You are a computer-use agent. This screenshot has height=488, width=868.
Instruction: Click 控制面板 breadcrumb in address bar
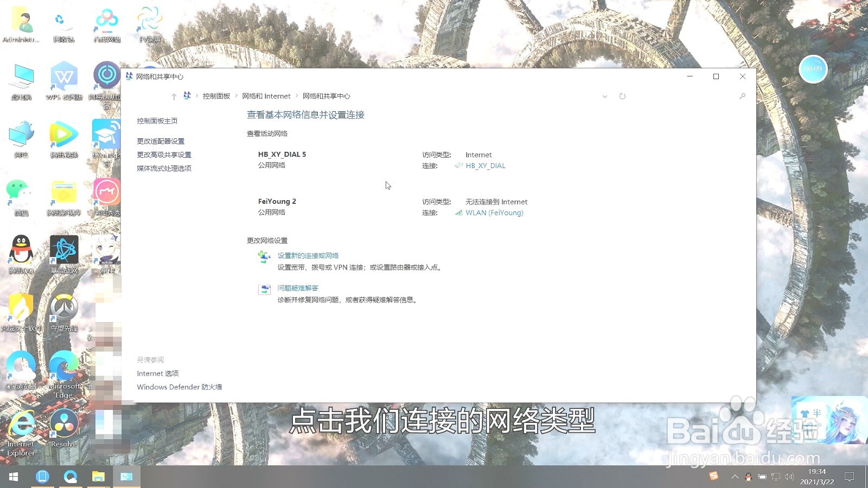coord(216,96)
